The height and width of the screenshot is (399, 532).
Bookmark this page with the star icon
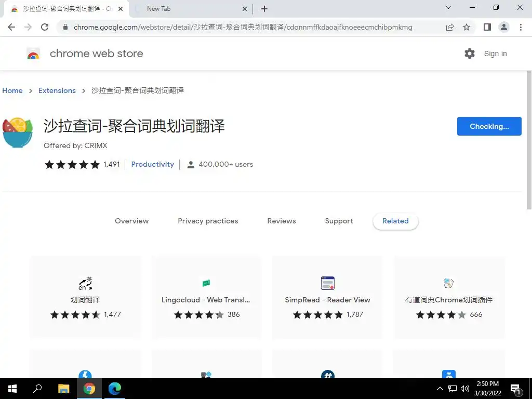467,27
